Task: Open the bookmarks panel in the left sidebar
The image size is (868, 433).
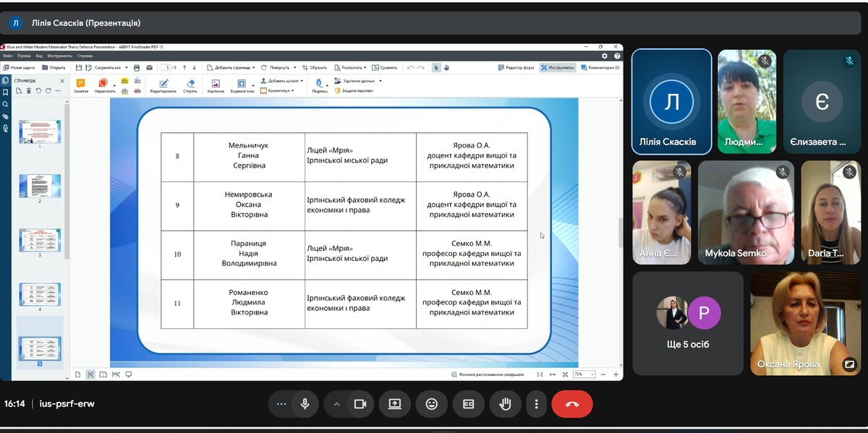Action: click(x=6, y=92)
